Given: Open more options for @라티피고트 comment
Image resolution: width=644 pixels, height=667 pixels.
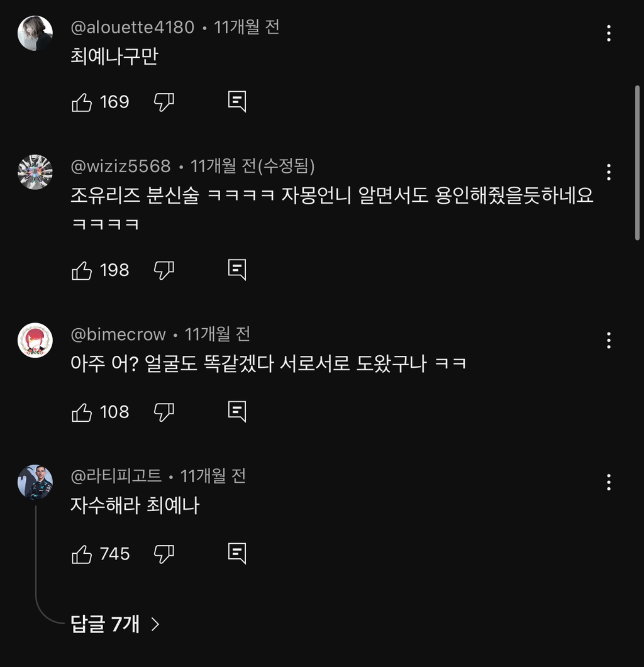Looking at the screenshot, I should (x=608, y=482).
